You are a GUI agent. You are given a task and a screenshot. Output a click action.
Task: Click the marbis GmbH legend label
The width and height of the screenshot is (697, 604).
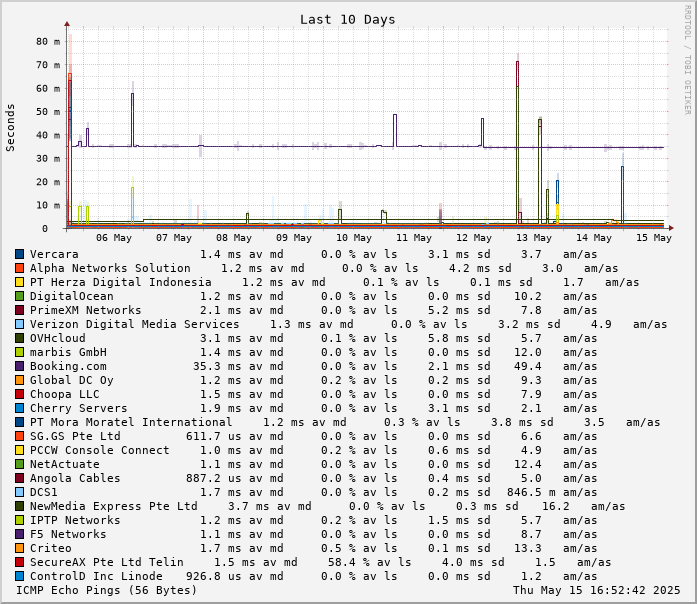tap(68, 352)
